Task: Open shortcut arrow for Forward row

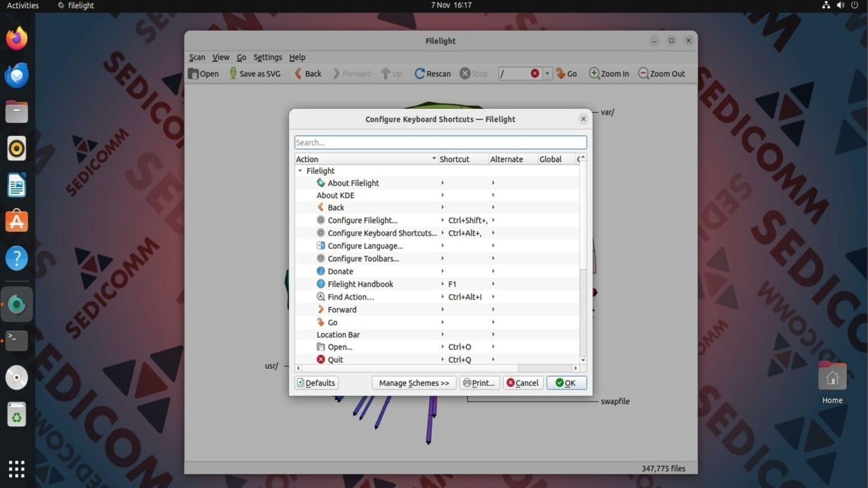Action: tap(442, 310)
